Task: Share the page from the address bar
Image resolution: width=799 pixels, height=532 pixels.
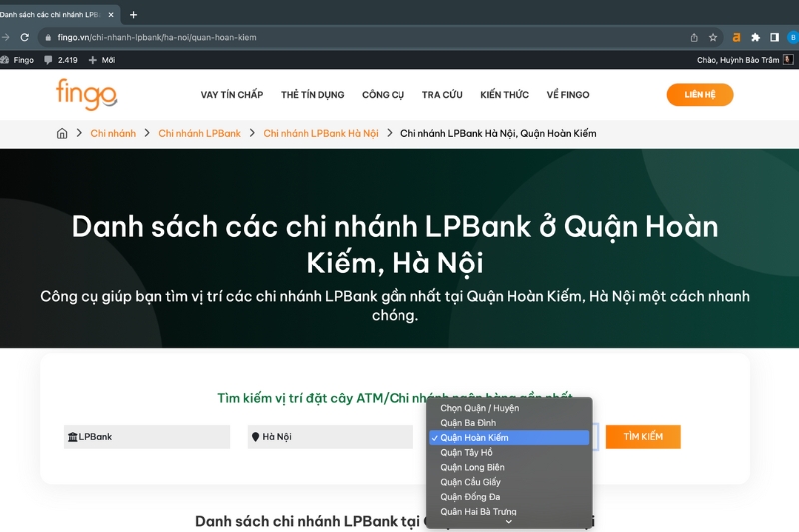Action: tap(694, 37)
